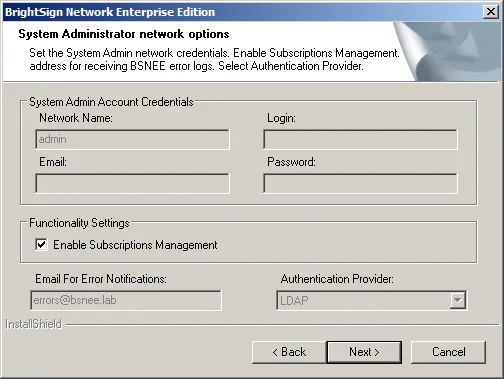Click the Network Name field containing admin
Screen dimensions: 504x379
coord(132,139)
